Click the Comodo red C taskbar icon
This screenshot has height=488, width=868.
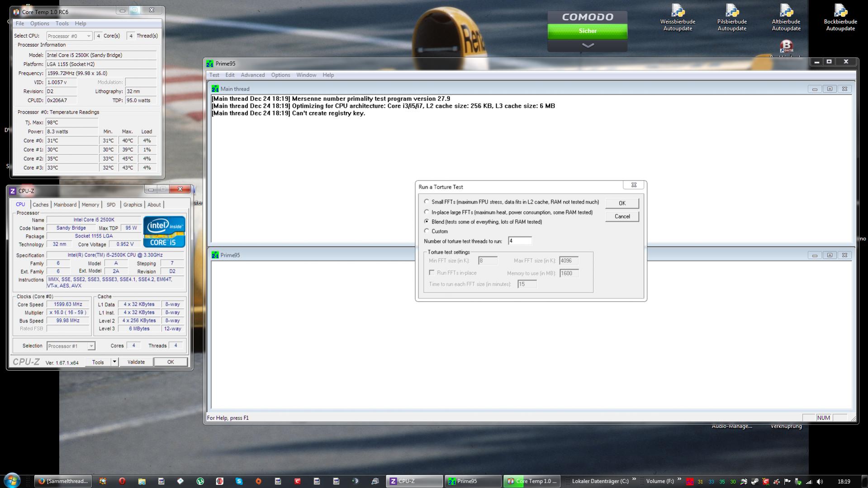tap(297, 481)
